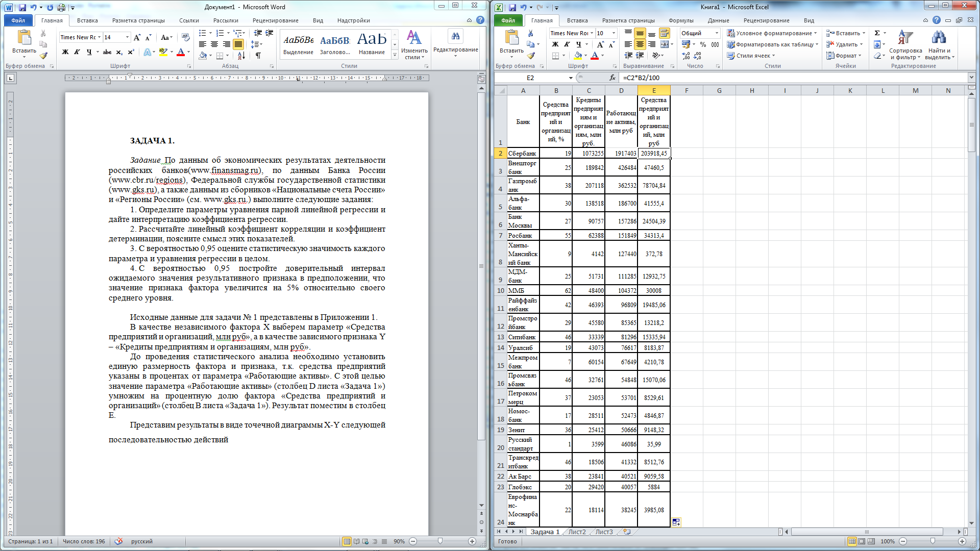Click Decrease Decimal button in Excel
This screenshot has width=980, height=551.
698,56
